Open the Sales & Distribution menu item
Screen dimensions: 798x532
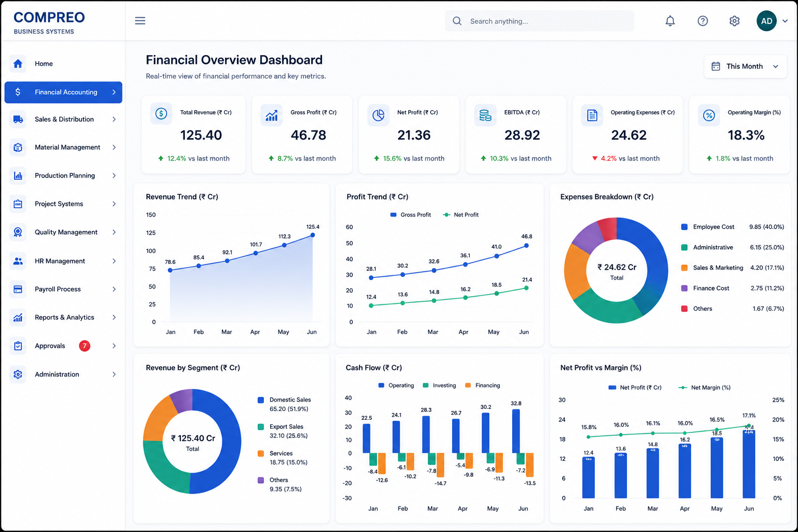63,119
